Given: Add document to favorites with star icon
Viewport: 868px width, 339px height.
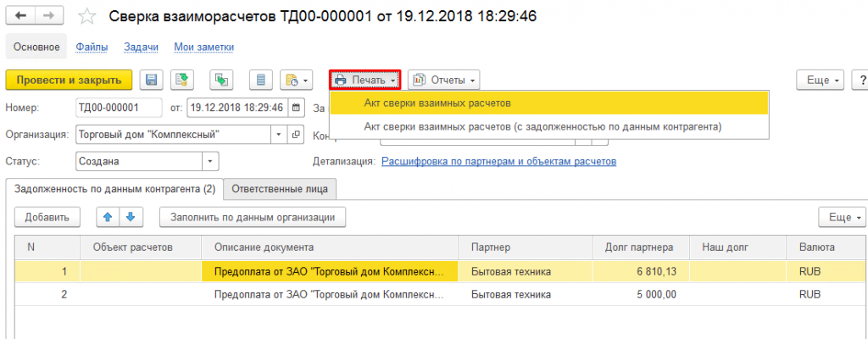Looking at the screenshot, I should [86, 17].
